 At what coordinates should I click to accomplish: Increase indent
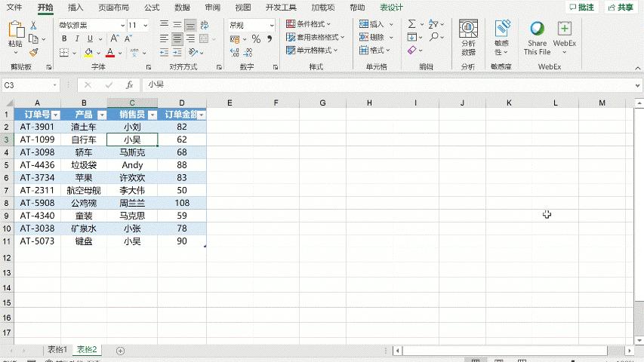pyautogui.click(x=177, y=53)
